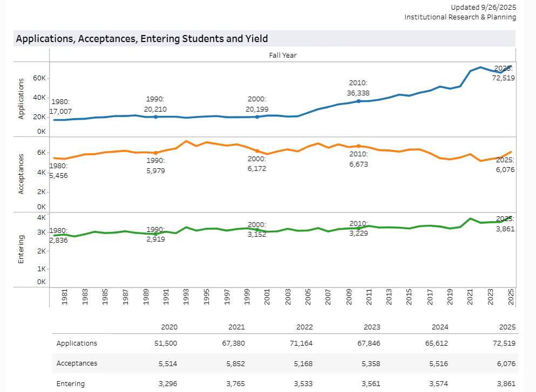Screen dimensions: 536x392
Task: Click the 1990 marker on the blue Applications line
Action: pyautogui.click(x=155, y=117)
